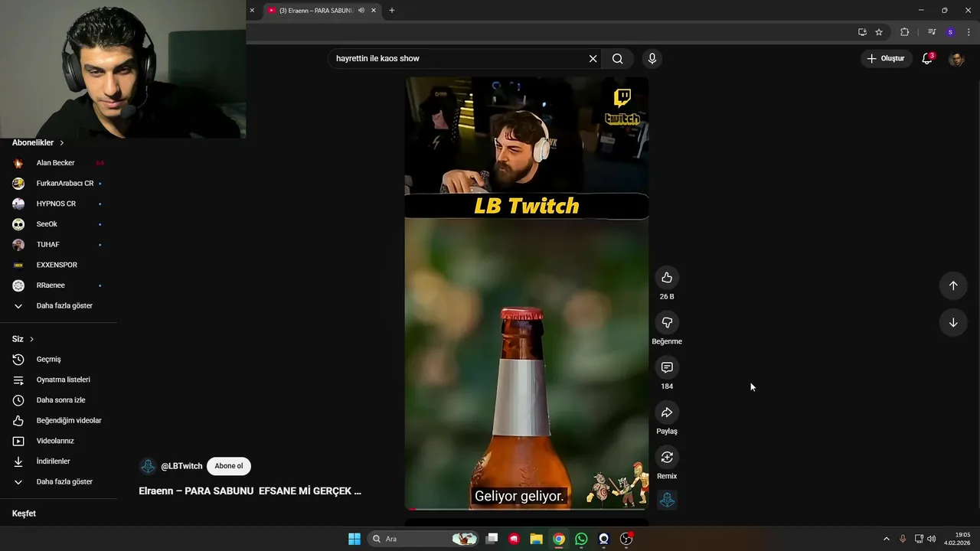Open the FurkanArabacı CR subscription

[60, 184]
